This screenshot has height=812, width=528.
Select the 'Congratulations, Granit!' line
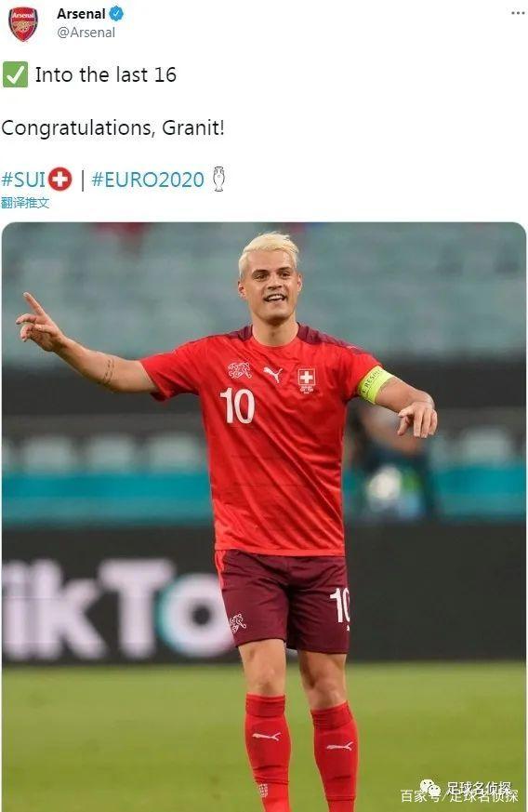112,127
